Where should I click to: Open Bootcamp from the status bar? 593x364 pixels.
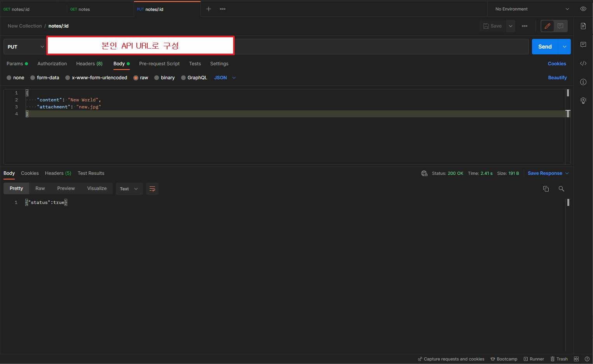[x=504, y=359]
